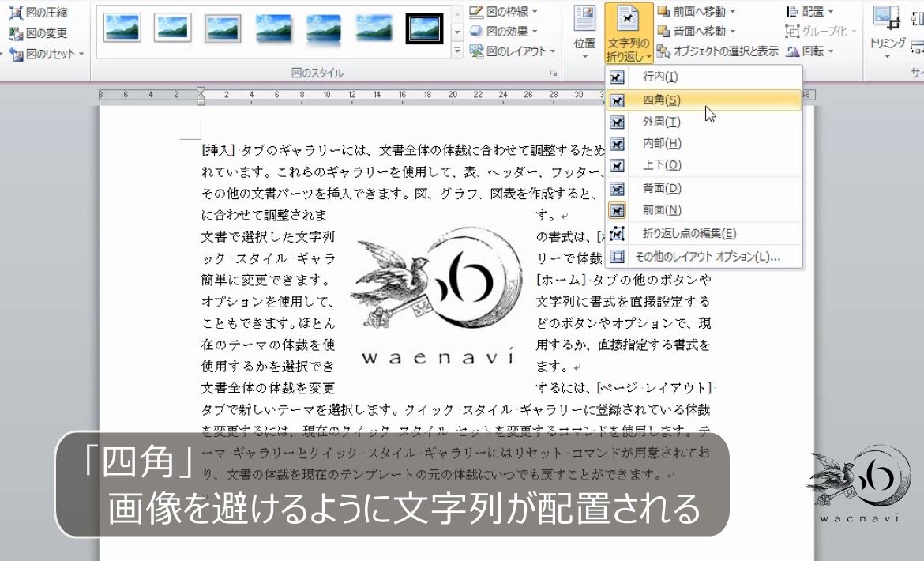Apply the fifth reflected picture style thumbnail
The image size is (924, 561).
pyautogui.click(x=324, y=28)
